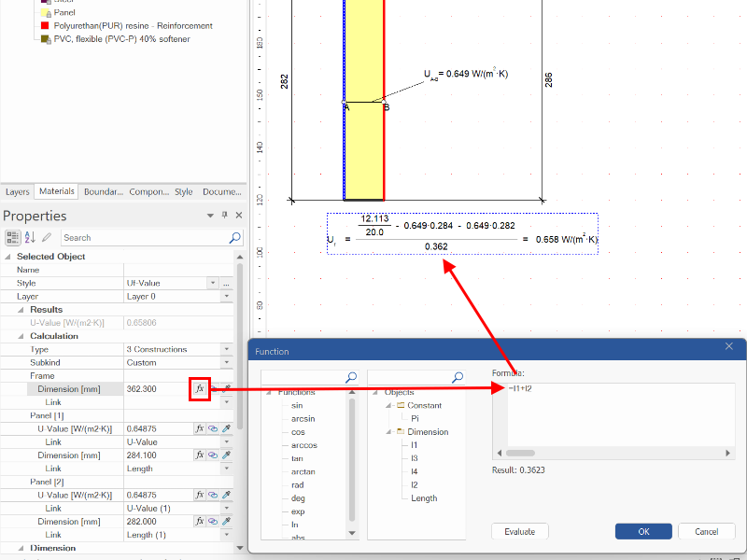
Task: Collapse the Constant folder in Objects tree
Action: coord(388,405)
